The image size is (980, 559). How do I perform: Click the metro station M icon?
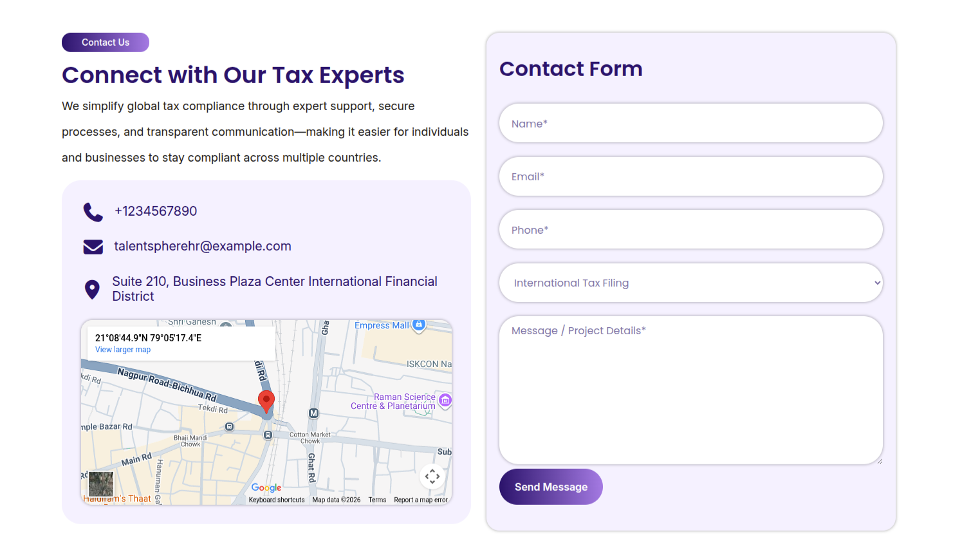[x=313, y=413]
